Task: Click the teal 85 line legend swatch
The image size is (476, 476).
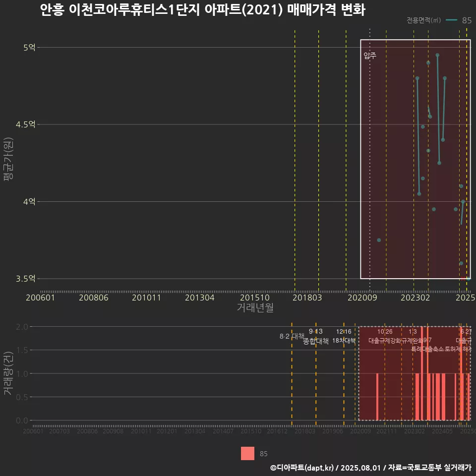Action: pyautogui.click(x=451, y=20)
